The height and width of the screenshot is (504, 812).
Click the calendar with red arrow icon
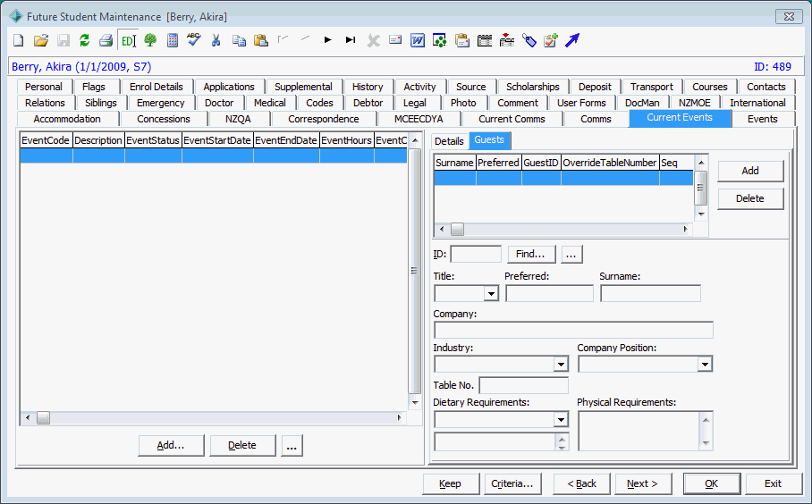pyautogui.click(x=507, y=40)
